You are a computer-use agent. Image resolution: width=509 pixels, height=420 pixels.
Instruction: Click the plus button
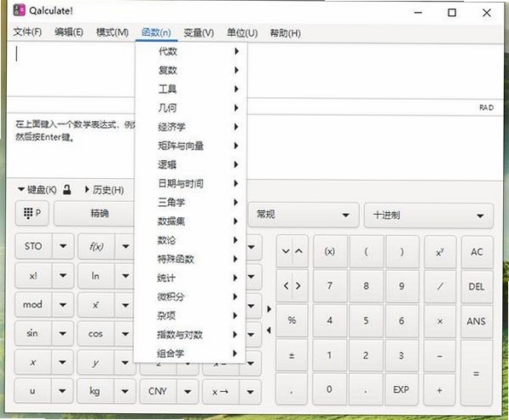pos(440,390)
